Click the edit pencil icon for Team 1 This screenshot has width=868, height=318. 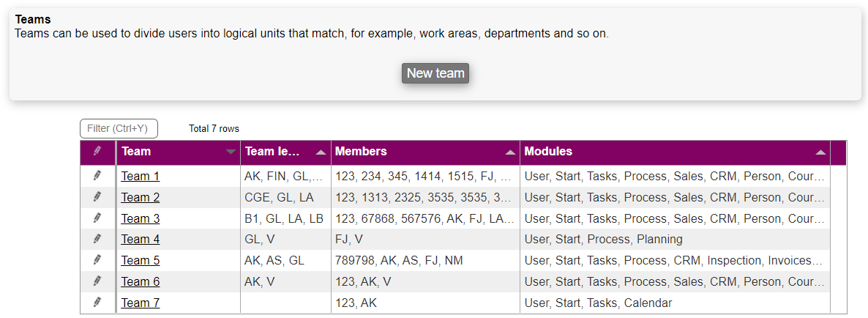(97, 176)
